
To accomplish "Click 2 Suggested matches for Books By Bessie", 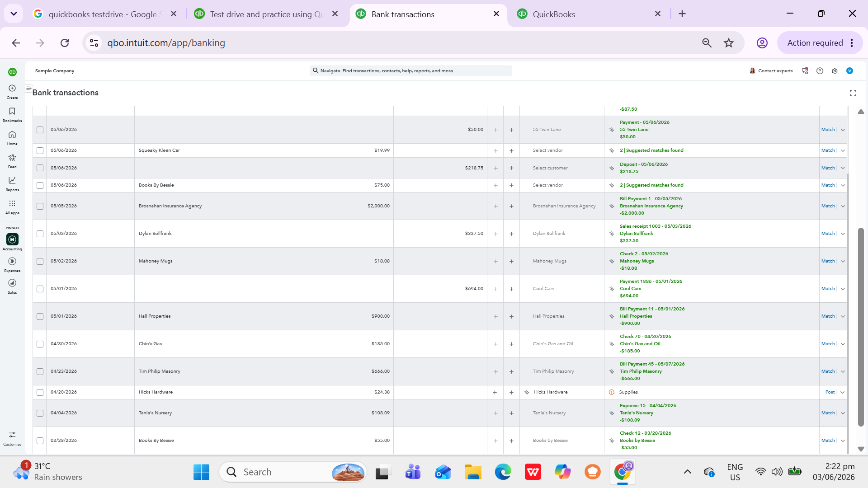I will (x=651, y=185).
